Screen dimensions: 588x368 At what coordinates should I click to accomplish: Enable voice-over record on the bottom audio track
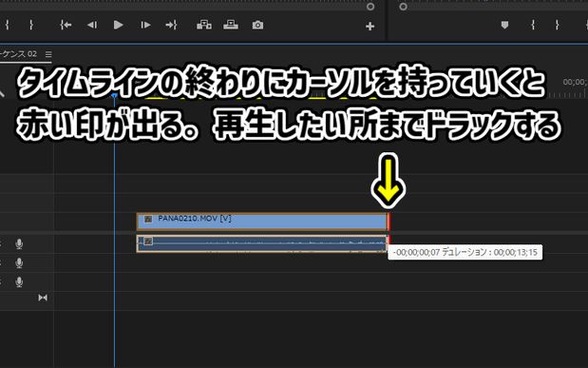[19, 282]
